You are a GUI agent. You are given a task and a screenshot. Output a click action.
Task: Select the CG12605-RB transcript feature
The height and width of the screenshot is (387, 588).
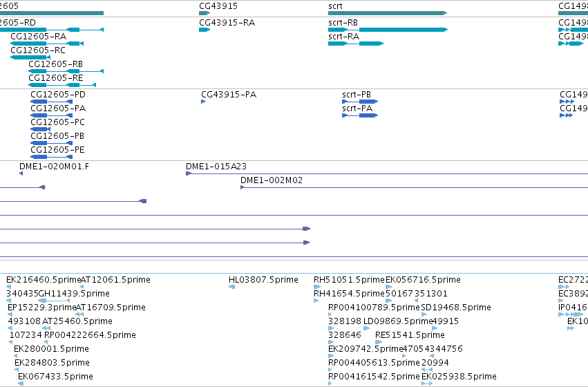[66, 71]
